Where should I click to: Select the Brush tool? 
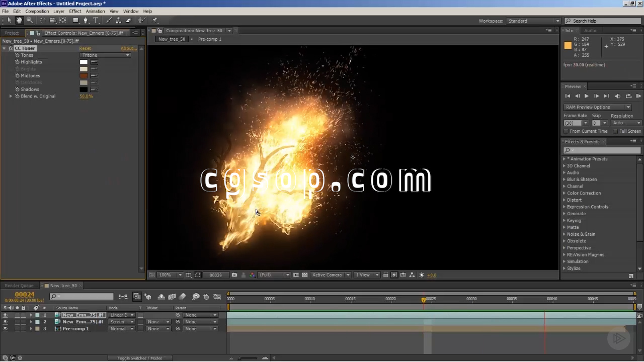pyautogui.click(x=109, y=21)
